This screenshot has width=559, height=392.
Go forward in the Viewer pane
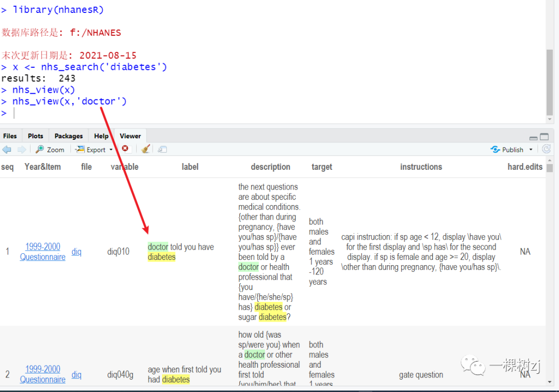pyautogui.click(x=22, y=150)
